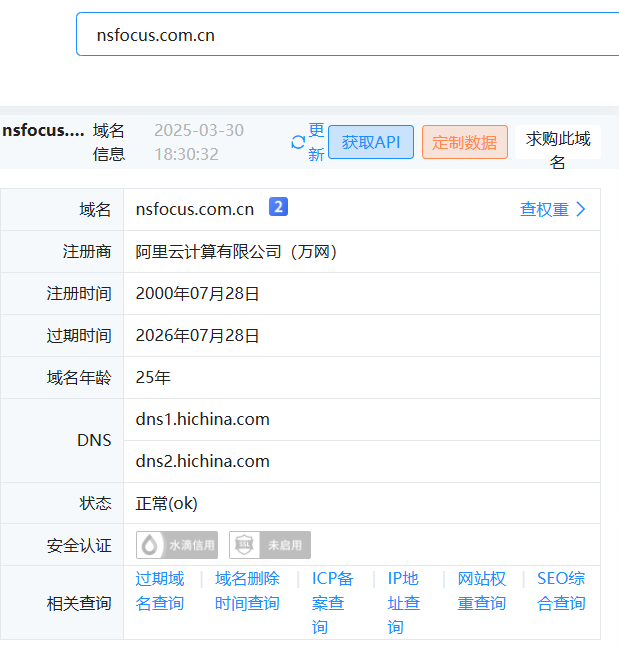The width and height of the screenshot is (619, 649).
Task: Click the 注册商 row label
Action: coord(87,252)
